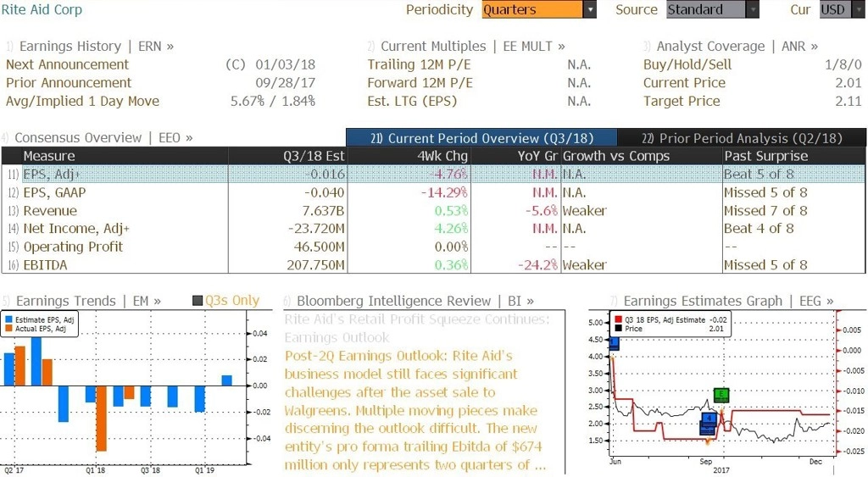Select the Operating Profit row
Viewport: 868px width, 477px height.
point(433,247)
